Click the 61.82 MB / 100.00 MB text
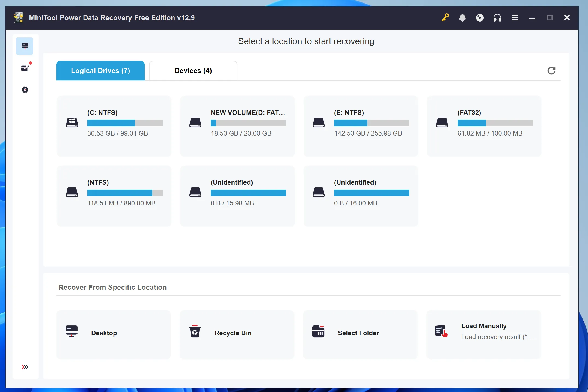The width and height of the screenshot is (588, 392). click(x=490, y=133)
